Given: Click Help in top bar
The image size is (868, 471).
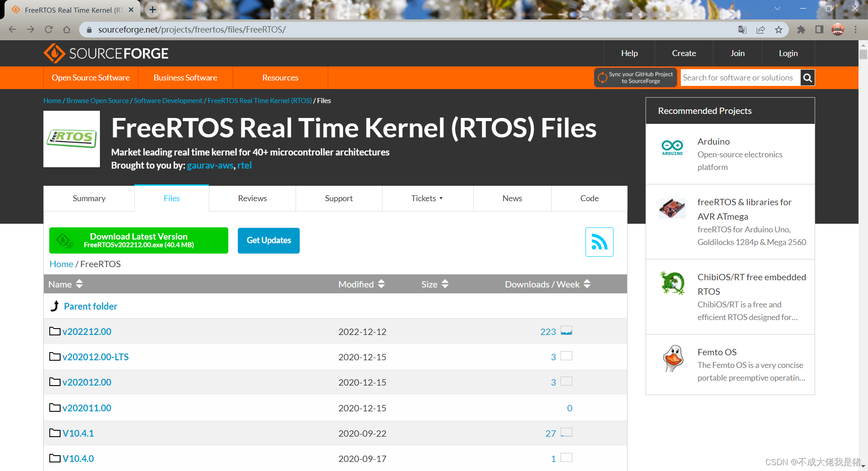Looking at the screenshot, I should (629, 53).
